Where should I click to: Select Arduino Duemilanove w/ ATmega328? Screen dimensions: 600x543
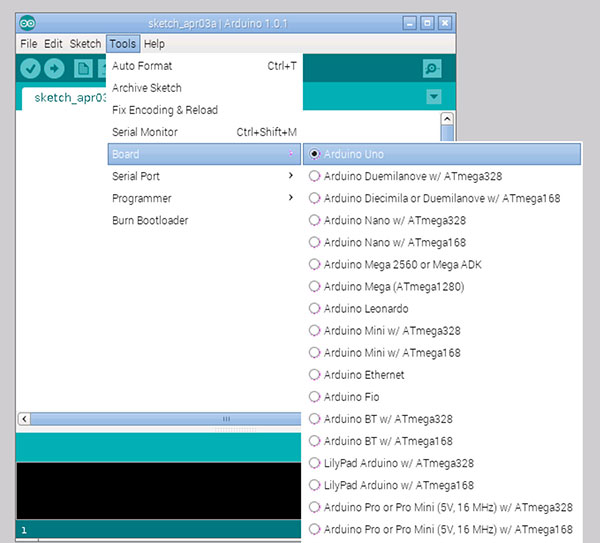pos(442,176)
